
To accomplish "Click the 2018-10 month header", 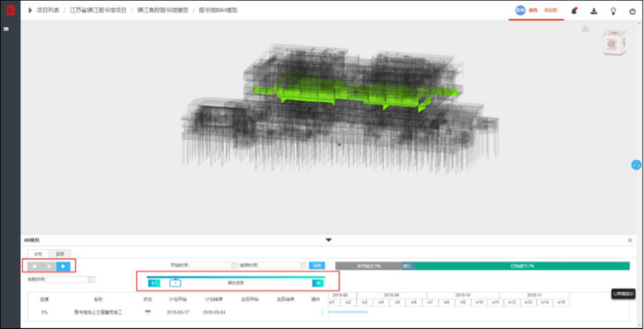I will coord(463,295).
